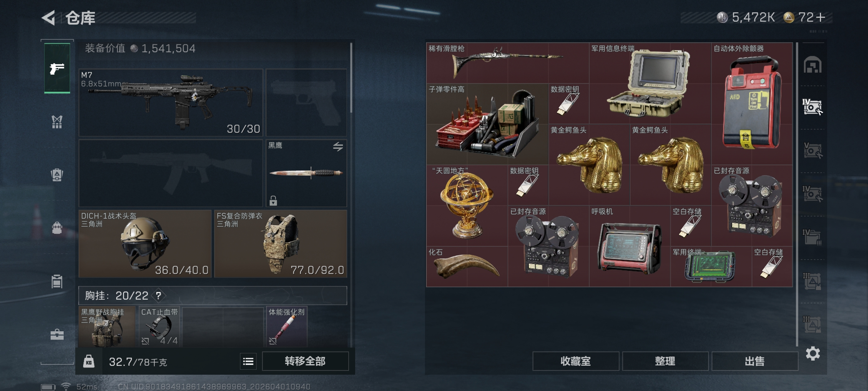
Task: Open the settings gear in the storage panel
Action: pos(813,353)
